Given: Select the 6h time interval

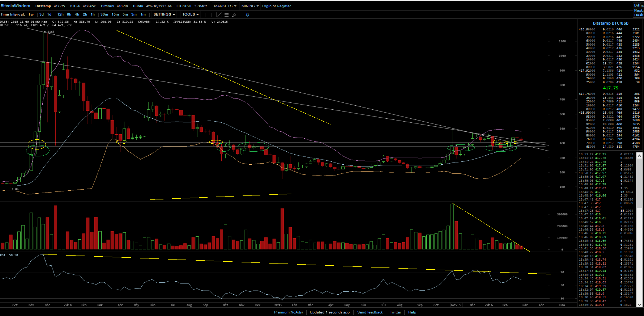Looking at the screenshot, I should tap(69, 14).
